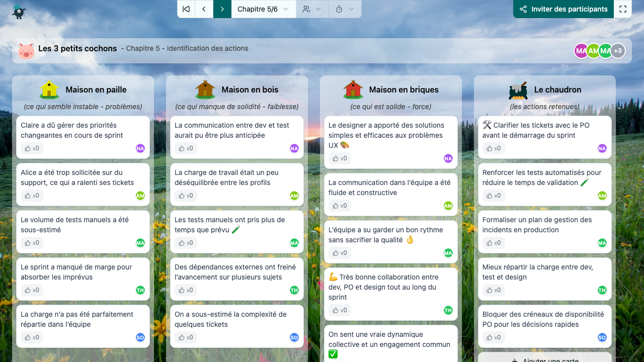Click the pink pig retrospective icon

click(x=26, y=51)
